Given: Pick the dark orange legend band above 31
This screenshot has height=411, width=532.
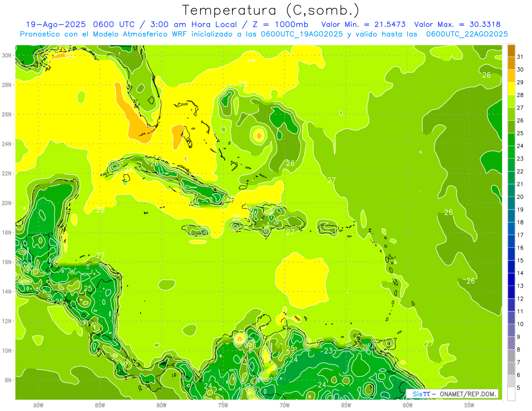Looking at the screenshot, I should point(511,50).
